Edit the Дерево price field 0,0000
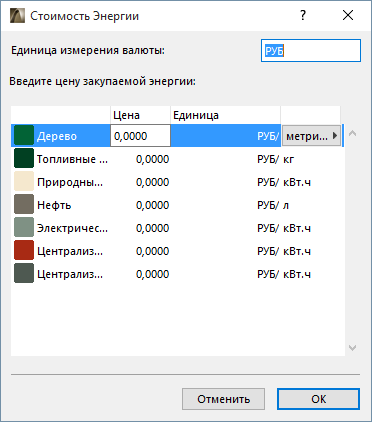The height and width of the screenshot is (422, 372). point(140,136)
